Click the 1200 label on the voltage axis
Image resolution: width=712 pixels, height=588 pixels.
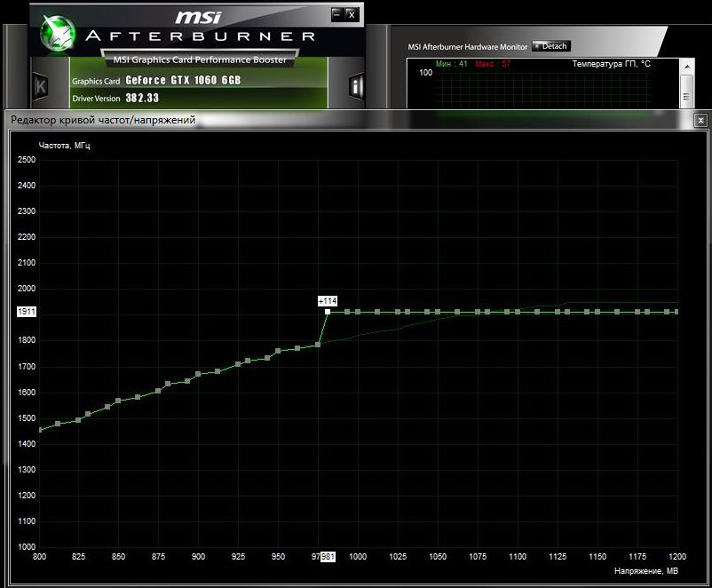(677, 557)
